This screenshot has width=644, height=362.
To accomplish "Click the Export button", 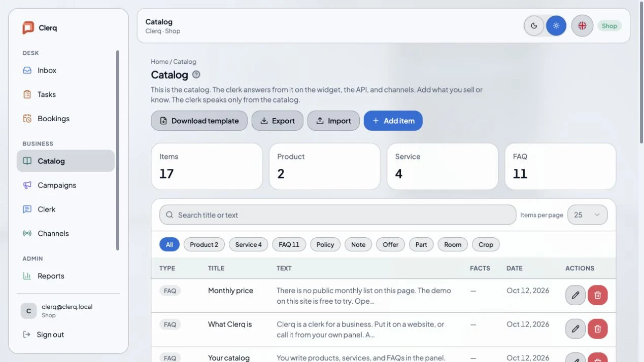I will (x=277, y=121).
